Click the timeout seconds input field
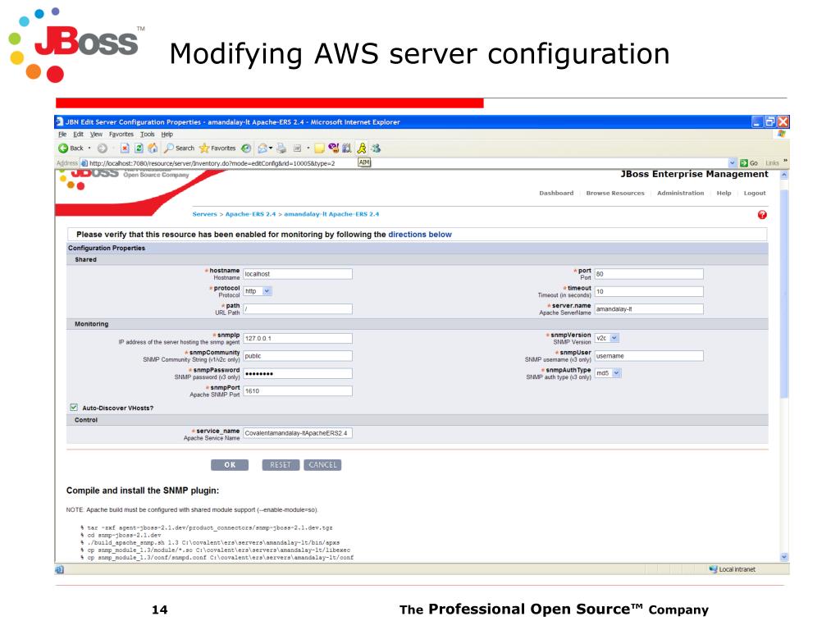The image size is (840, 630). [649, 291]
